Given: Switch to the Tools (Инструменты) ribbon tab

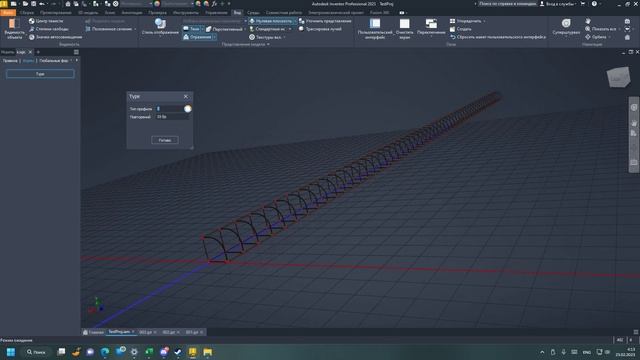Looking at the screenshot, I should tap(185, 13).
